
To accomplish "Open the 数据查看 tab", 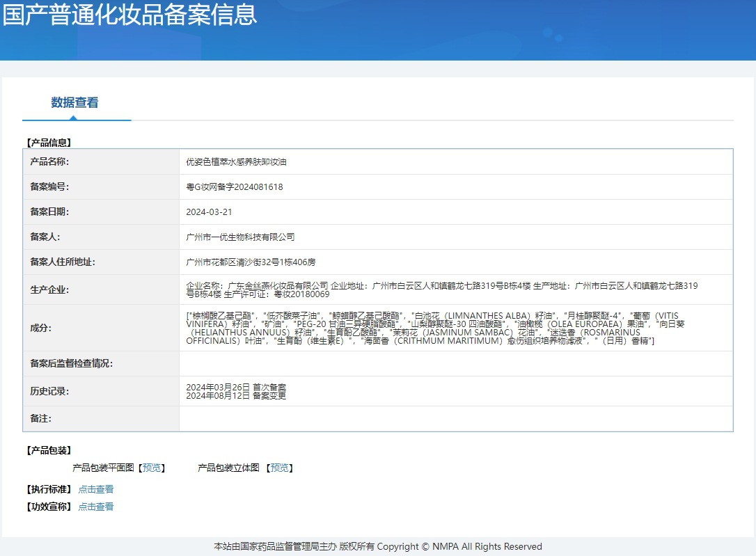I will point(74,102).
